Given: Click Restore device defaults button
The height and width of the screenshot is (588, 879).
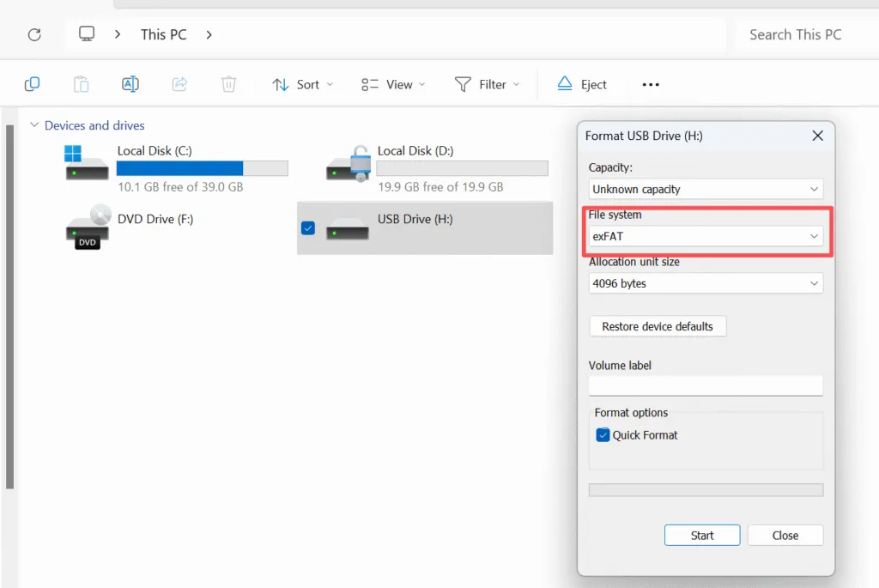Looking at the screenshot, I should point(657,326).
